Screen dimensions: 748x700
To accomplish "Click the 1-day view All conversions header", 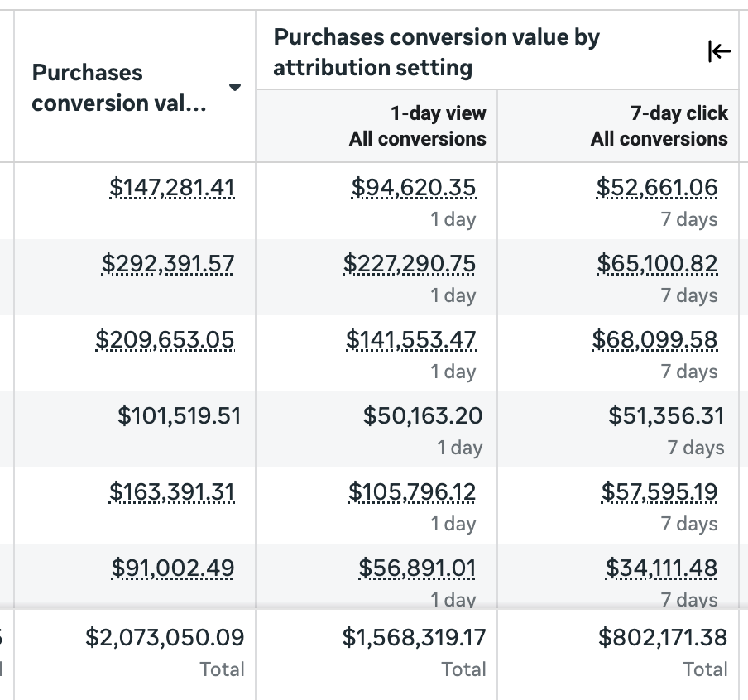I will click(x=417, y=126).
